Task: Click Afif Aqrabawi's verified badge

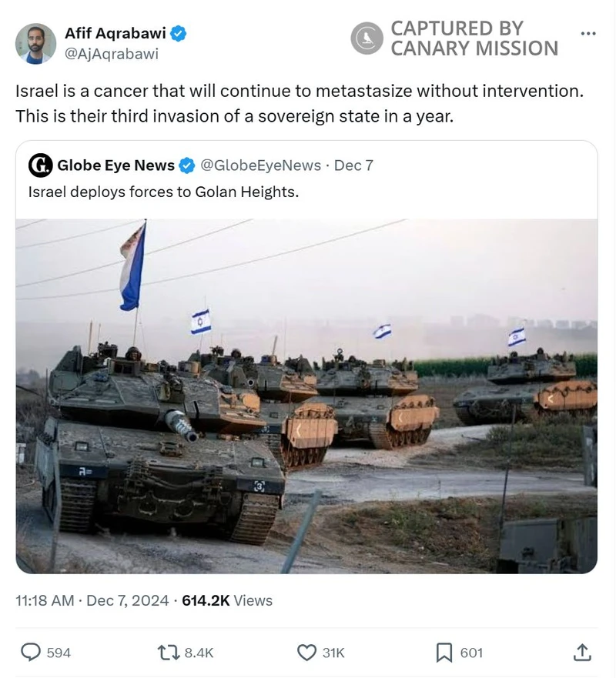Action: 179,33
